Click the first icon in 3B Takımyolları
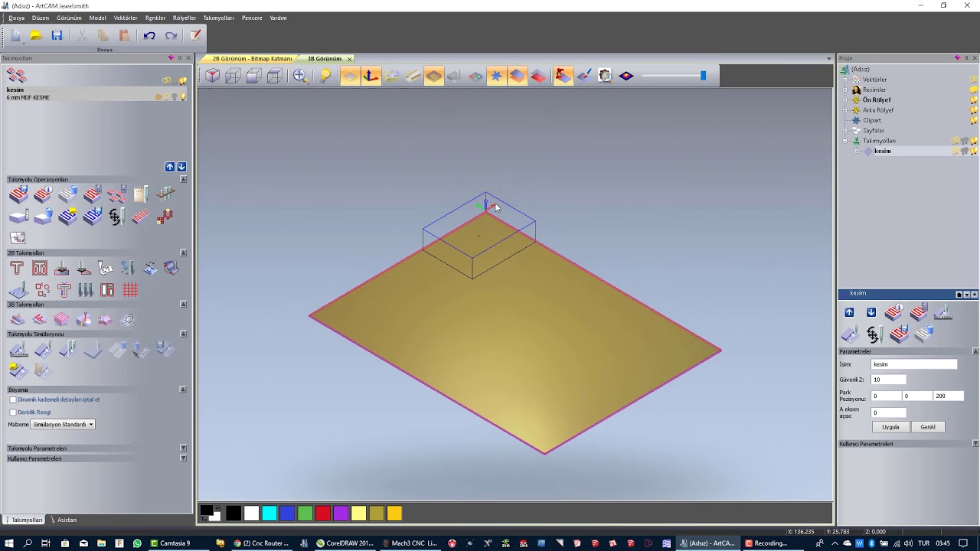 [x=18, y=320]
